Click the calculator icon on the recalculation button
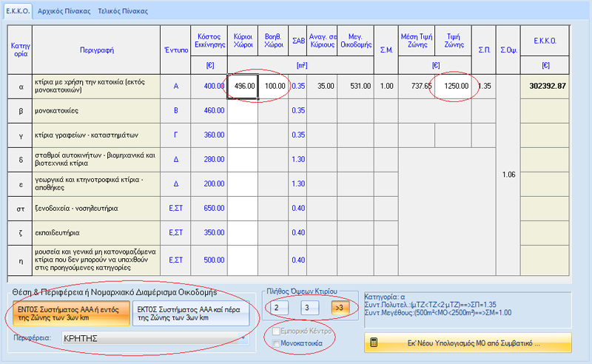 coord(374,343)
